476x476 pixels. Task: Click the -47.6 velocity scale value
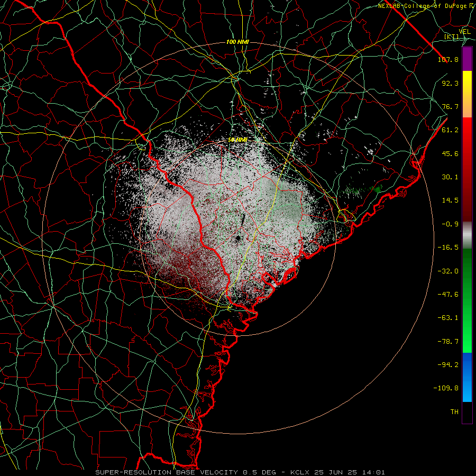point(448,295)
